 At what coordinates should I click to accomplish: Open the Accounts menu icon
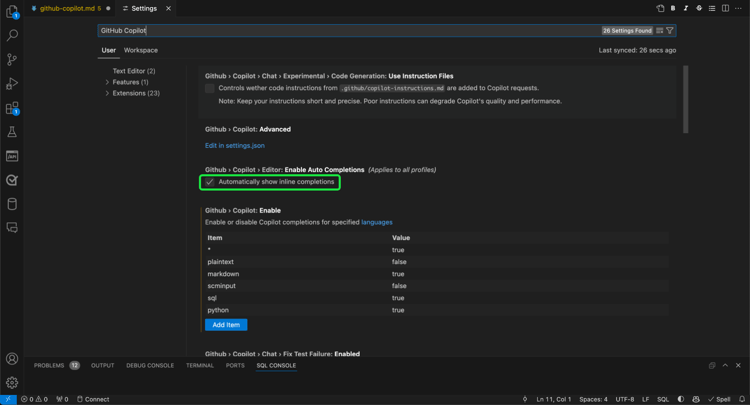pyautogui.click(x=12, y=359)
